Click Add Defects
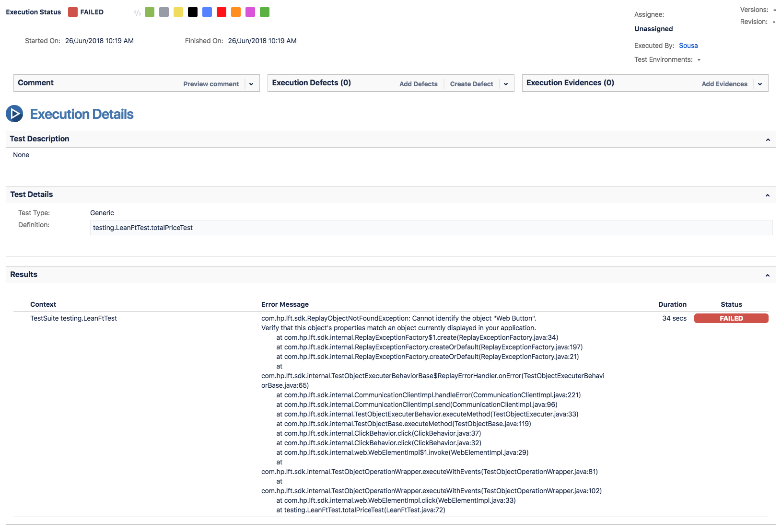 [419, 84]
